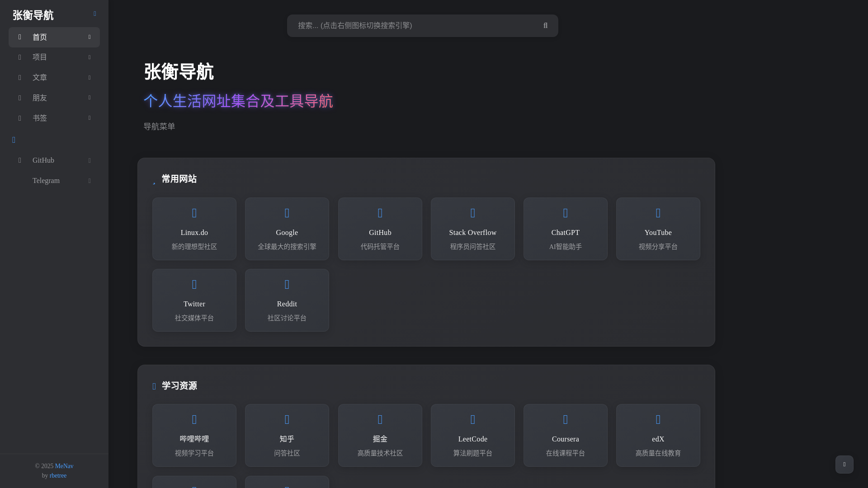This screenshot has width=868, height=488.
Task: Click the edX card icon
Action: (x=658, y=419)
